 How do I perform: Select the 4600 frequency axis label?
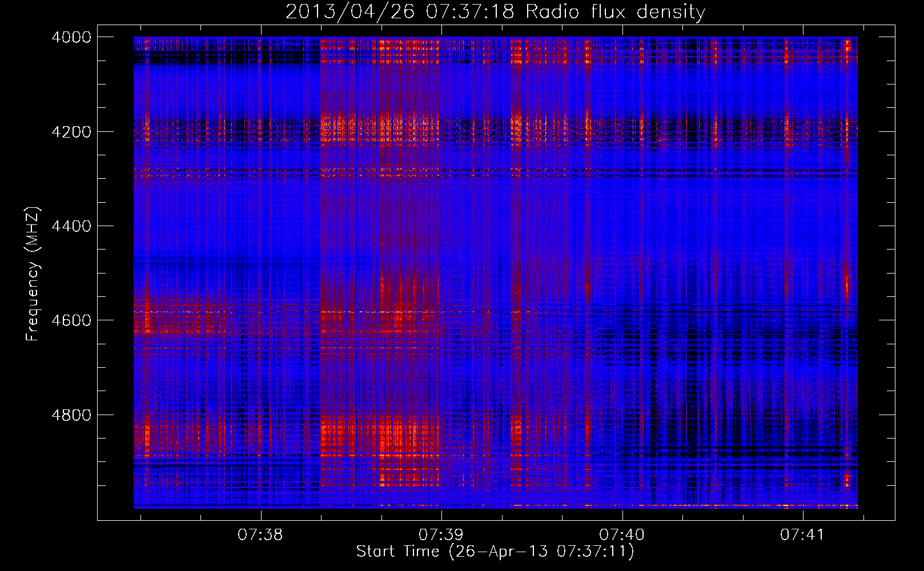coord(71,320)
